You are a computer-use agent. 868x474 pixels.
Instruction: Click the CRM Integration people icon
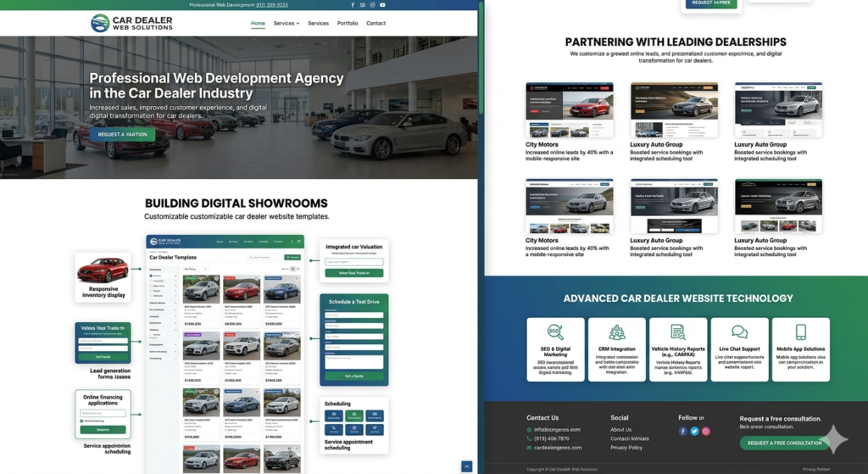click(x=616, y=332)
